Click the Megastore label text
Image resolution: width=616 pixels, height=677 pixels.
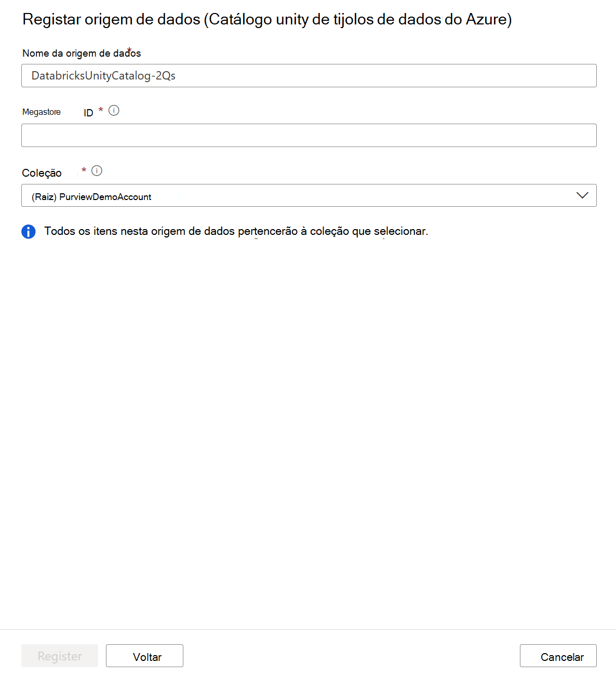coord(42,111)
